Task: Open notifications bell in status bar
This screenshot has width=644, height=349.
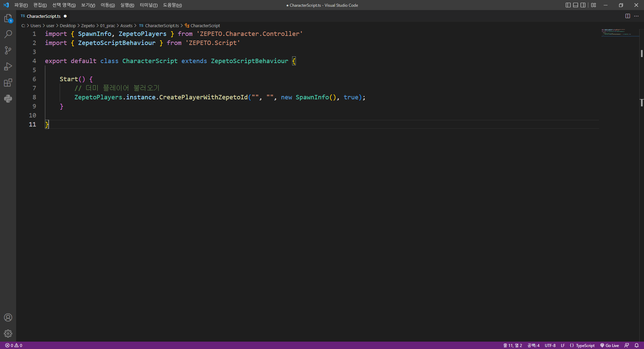Action: [637, 345]
